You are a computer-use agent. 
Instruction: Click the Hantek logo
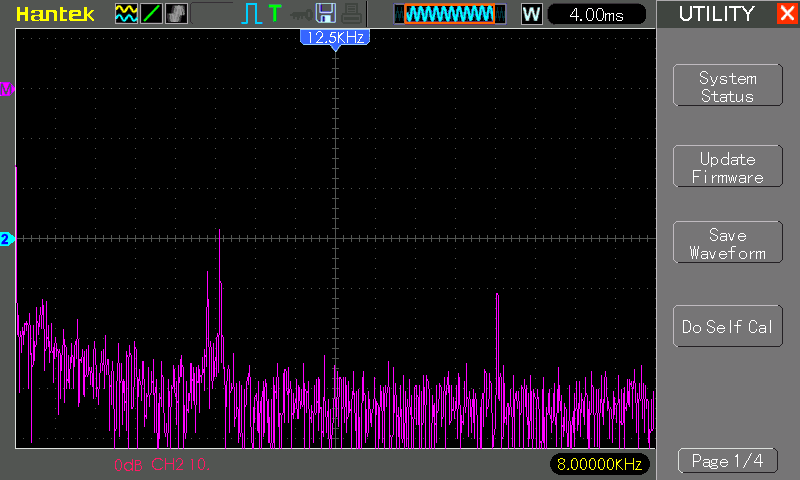coord(55,14)
